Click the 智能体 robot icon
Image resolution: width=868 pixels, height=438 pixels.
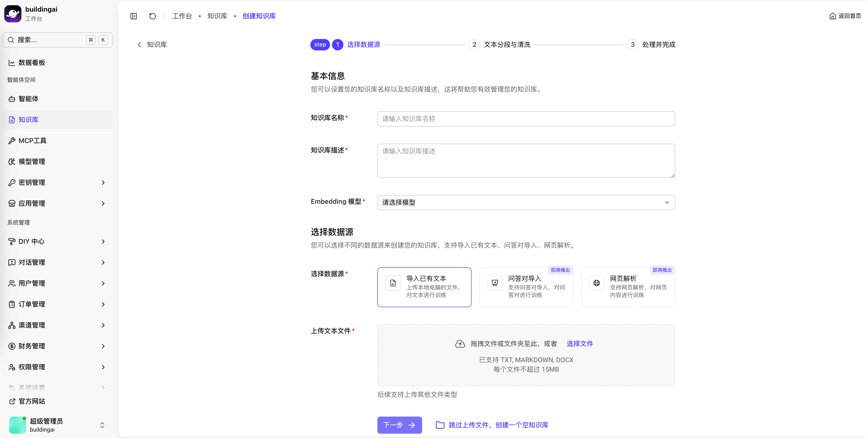click(x=12, y=99)
